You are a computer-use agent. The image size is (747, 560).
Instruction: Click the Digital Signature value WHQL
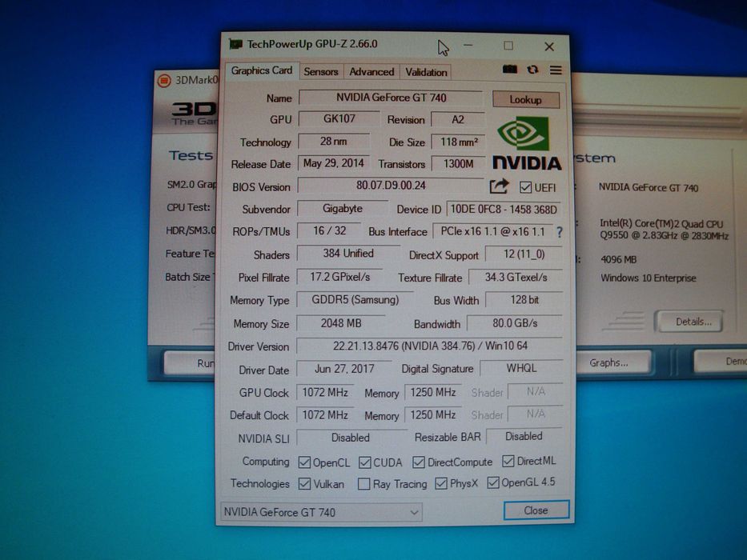click(x=521, y=368)
